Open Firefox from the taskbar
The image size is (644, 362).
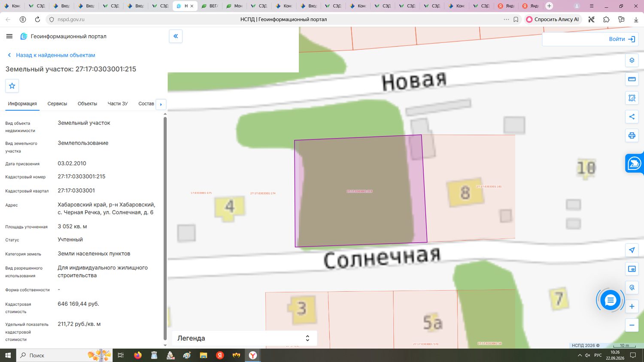click(138, 355)
